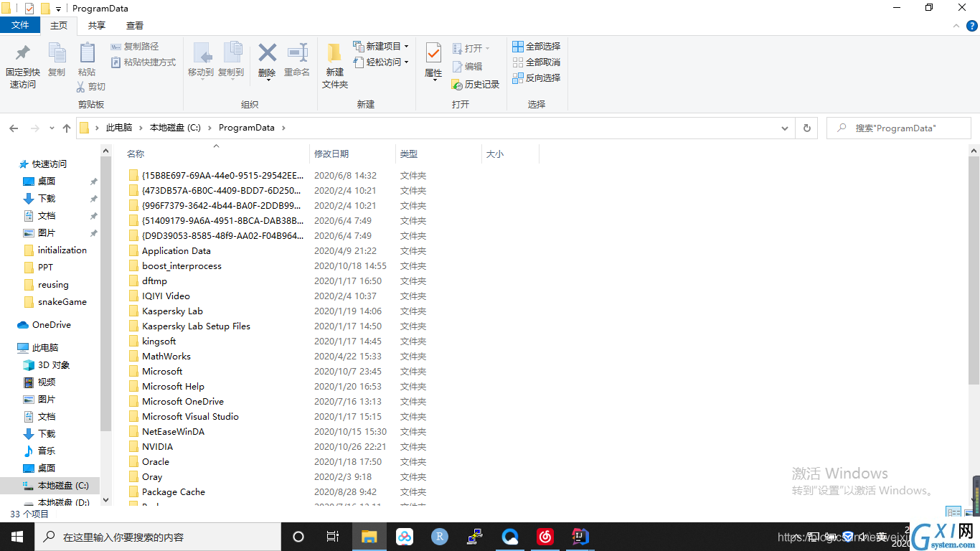This screenshot has width=980, height=551.
Task: Open the address bar history dropdown
Action: [x=785, y=128]
